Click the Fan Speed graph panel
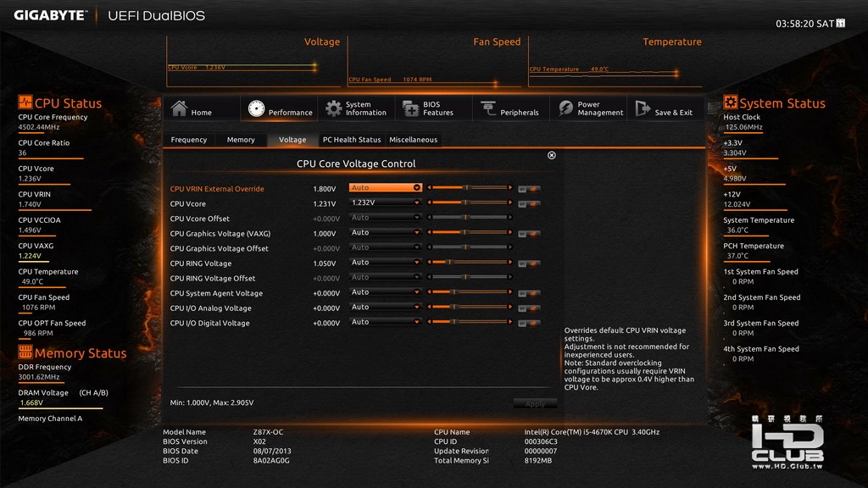 coord(435,61)
